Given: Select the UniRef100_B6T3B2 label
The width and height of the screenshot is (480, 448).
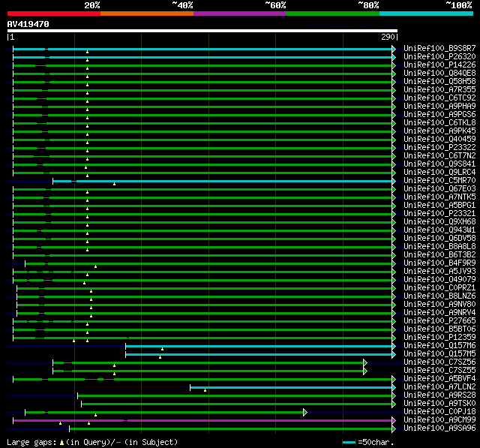Looking at the screenshot, I should pyautogui.click(x=439, y=255).
